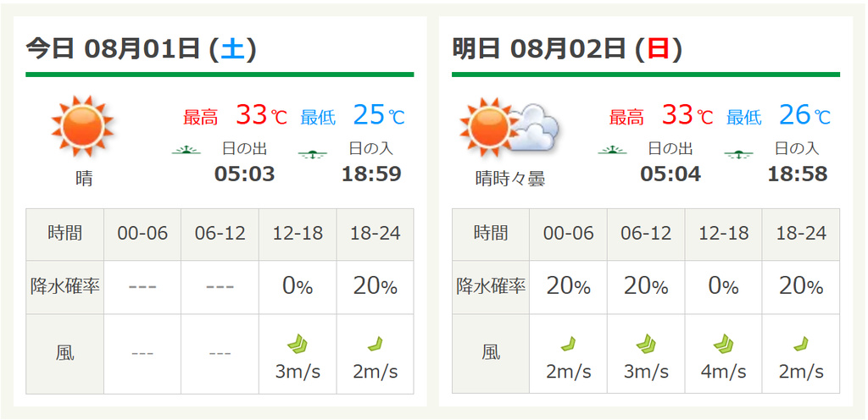
Task: Click today's 最高 33℃ temperature
Action: [236, 115]
